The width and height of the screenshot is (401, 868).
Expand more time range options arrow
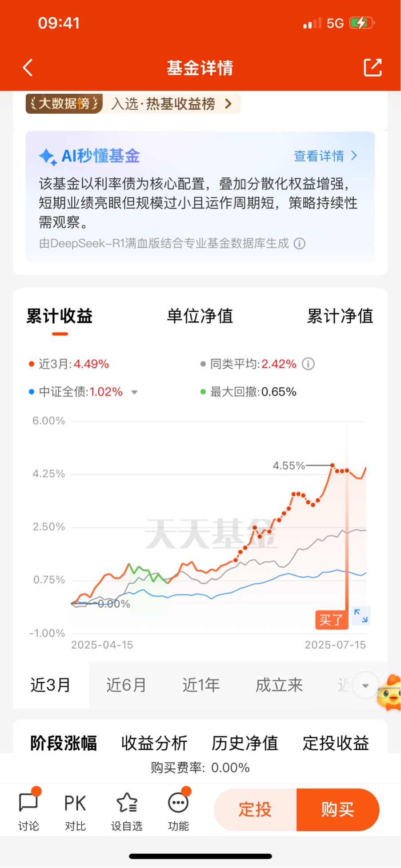point(365,685)
